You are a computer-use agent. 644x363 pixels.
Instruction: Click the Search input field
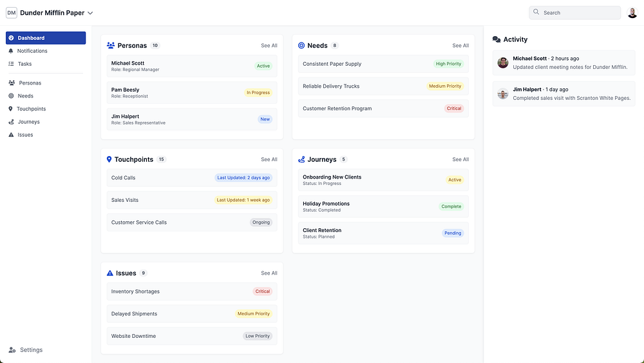[574, 13]
